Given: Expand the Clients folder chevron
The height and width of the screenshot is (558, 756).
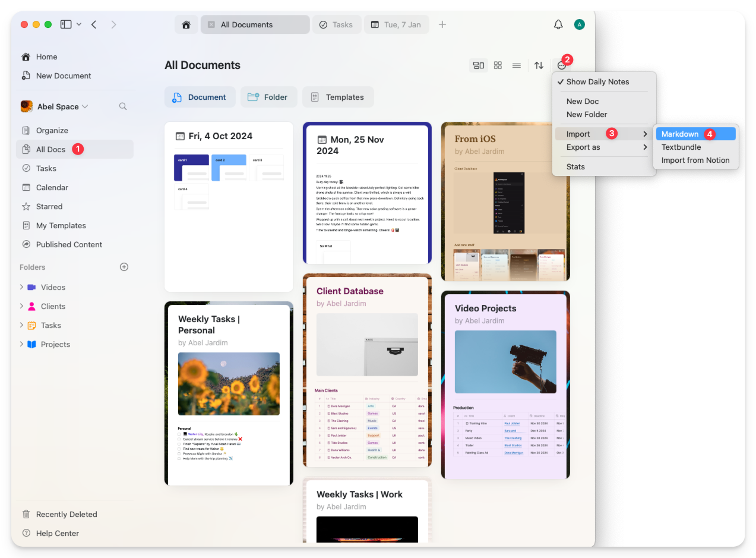Looking at the screenshot, I should 21,306.
